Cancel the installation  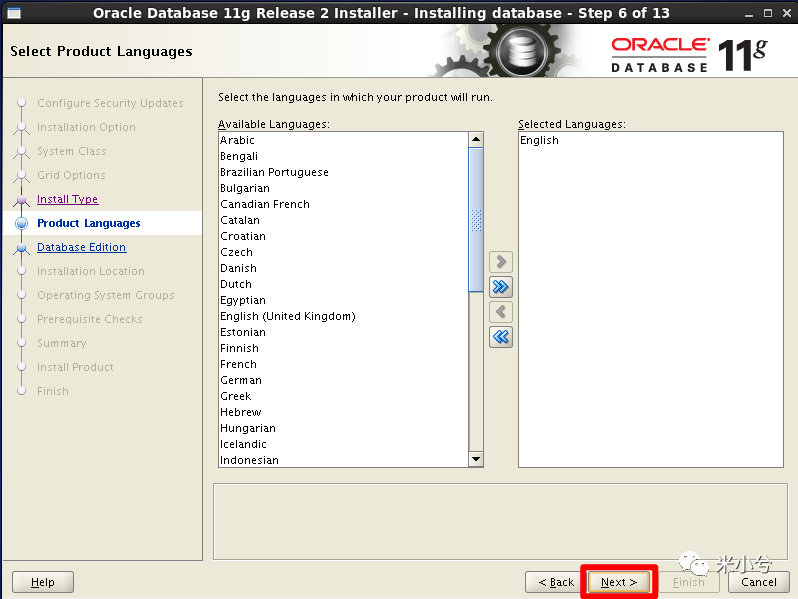(759, 582)
